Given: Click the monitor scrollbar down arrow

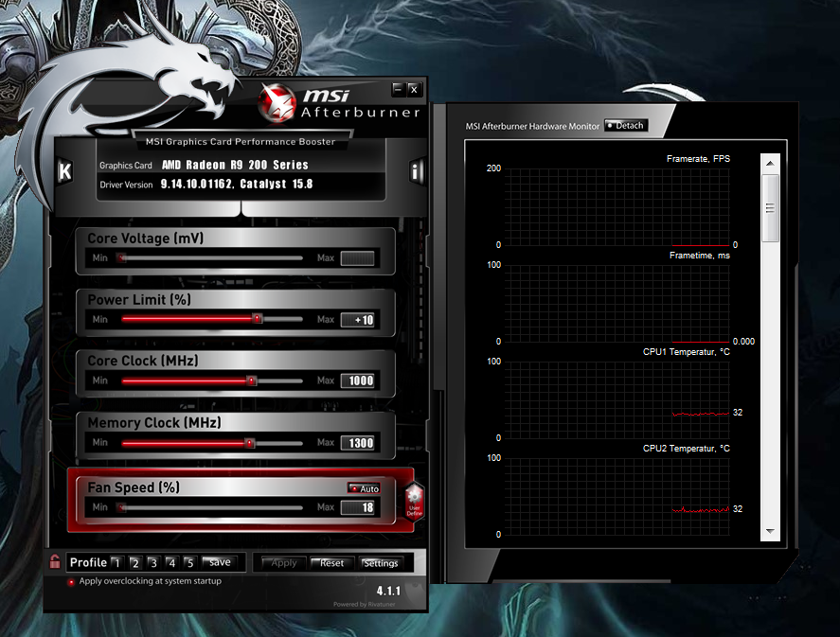Looking at the screenshot, I should [770, 531].
